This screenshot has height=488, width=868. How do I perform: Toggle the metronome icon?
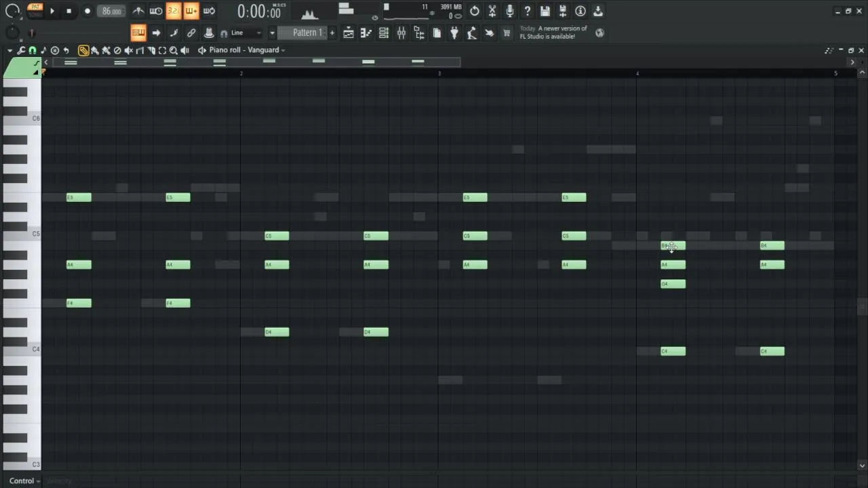138,11
